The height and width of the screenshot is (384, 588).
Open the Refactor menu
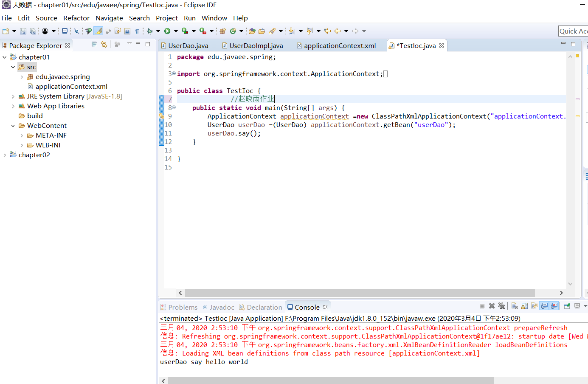coord(76,18)
